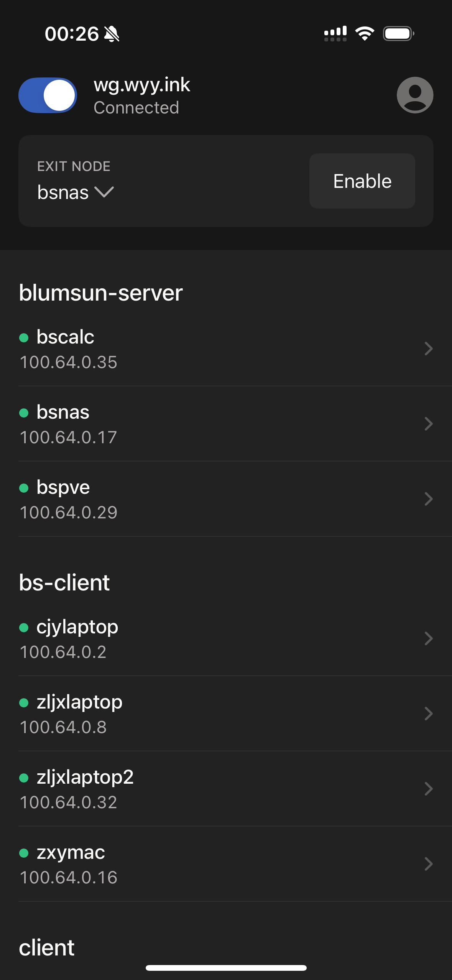The image size is (452, 980).
Task: Open the user account profile icon
Action: [415, 95]
